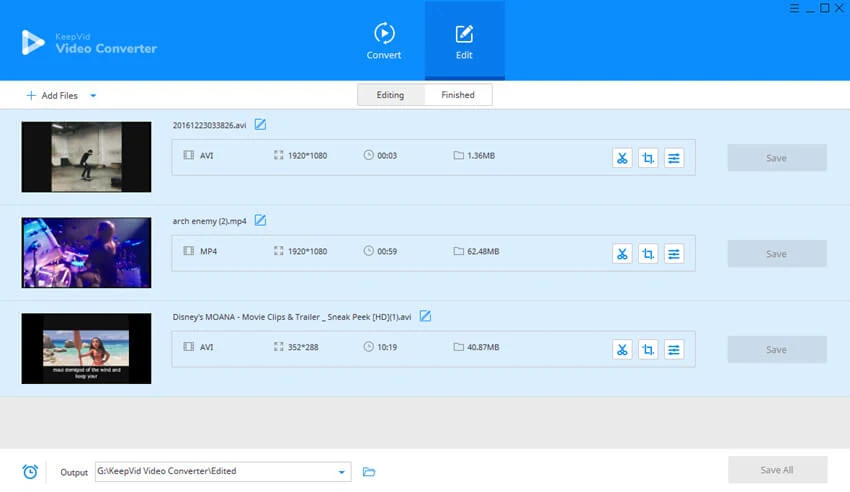Click the scissors trim icon for MOANA clip
The height and width of the screenshot is (492, 850).
tap(622, 349)
